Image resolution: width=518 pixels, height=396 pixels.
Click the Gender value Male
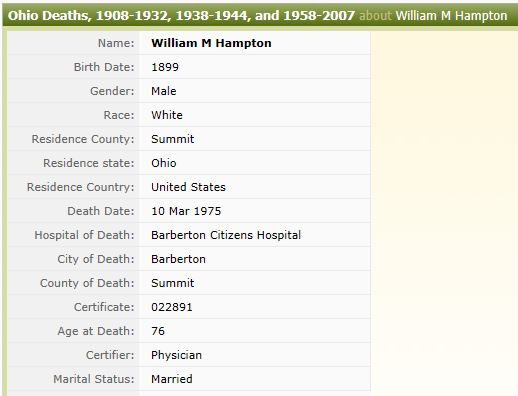click(x=164, y=91)
